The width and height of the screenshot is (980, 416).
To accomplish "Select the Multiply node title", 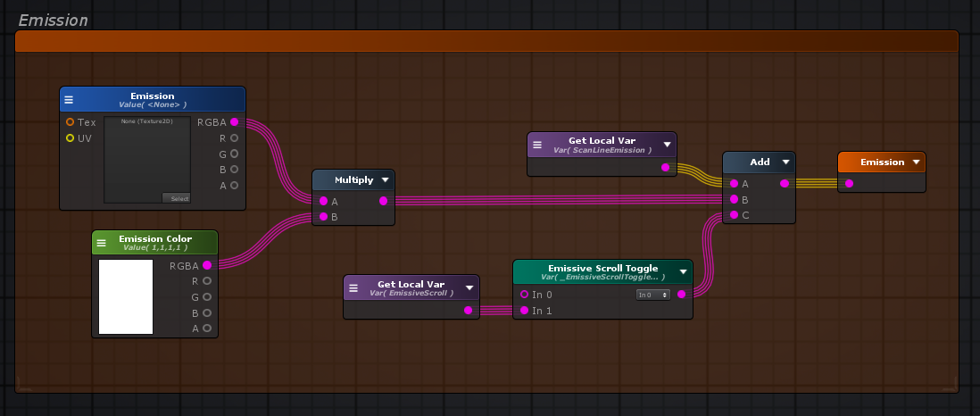I will coord(353,179).
